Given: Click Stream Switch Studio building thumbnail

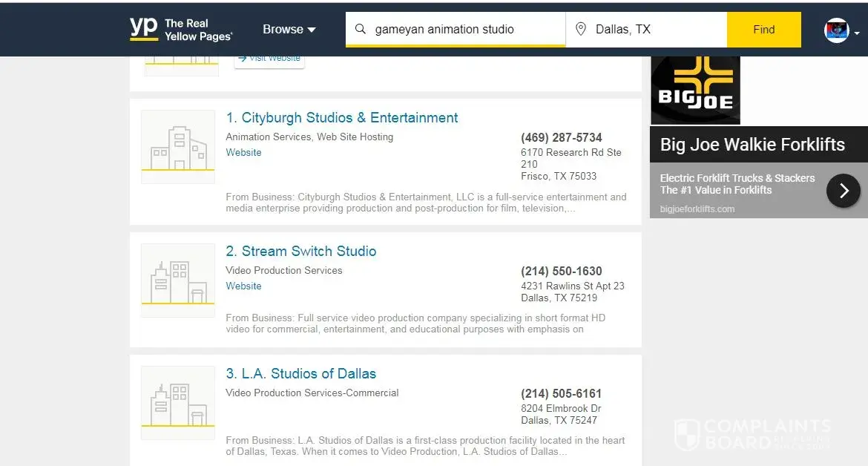Looking at the screenshot, I should pos(178,280).
